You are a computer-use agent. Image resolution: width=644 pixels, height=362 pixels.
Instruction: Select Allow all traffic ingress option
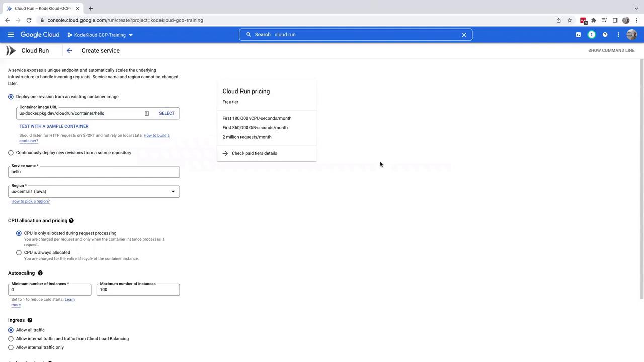pos(11,330)
